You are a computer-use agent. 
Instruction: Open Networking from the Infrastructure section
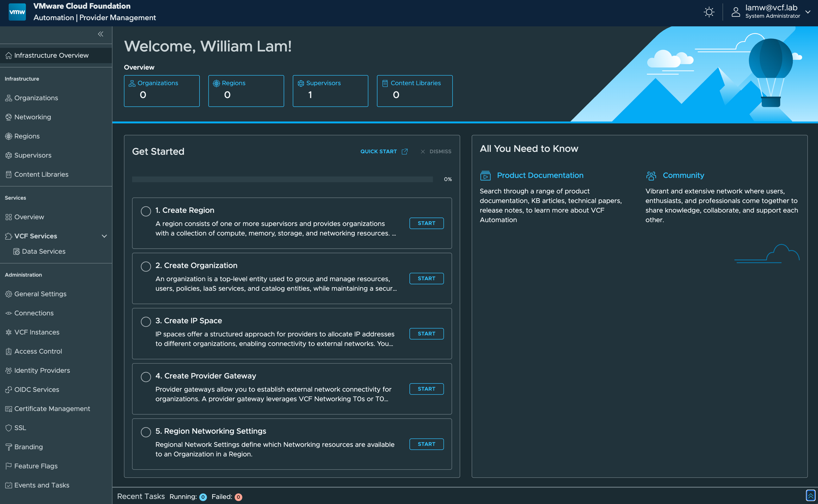(x=33, y=117)
